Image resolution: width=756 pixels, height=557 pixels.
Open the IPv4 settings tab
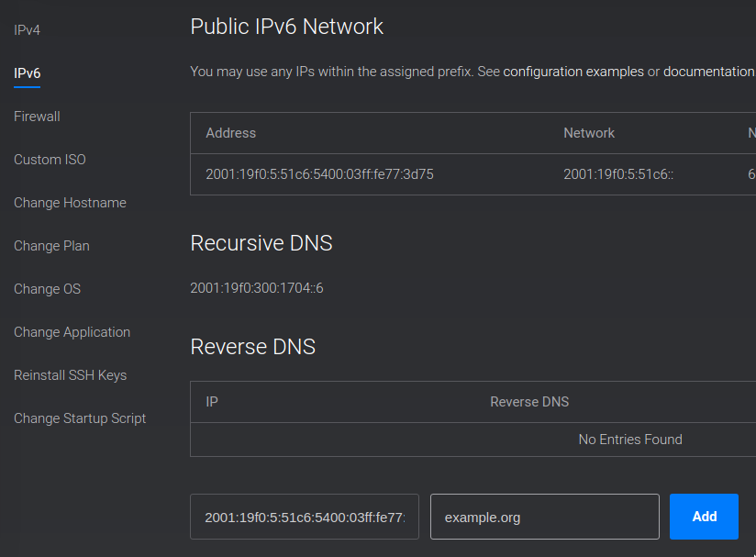coord(27,30)
